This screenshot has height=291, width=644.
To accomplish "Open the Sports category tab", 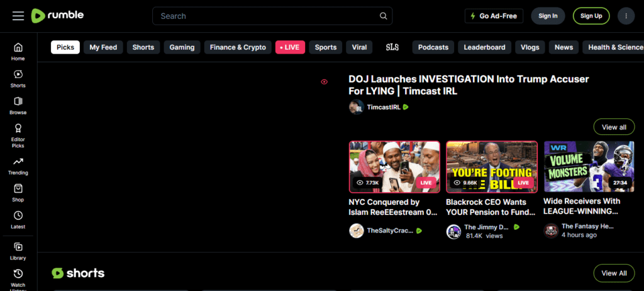I will [326, 47].
